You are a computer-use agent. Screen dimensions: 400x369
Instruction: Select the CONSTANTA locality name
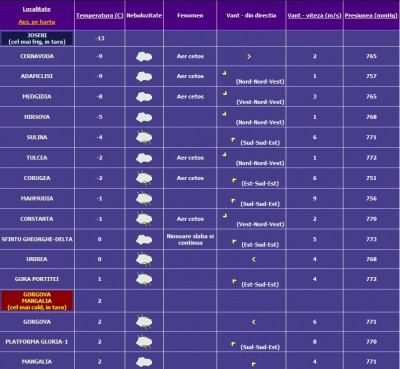click(x=37, y=219)
